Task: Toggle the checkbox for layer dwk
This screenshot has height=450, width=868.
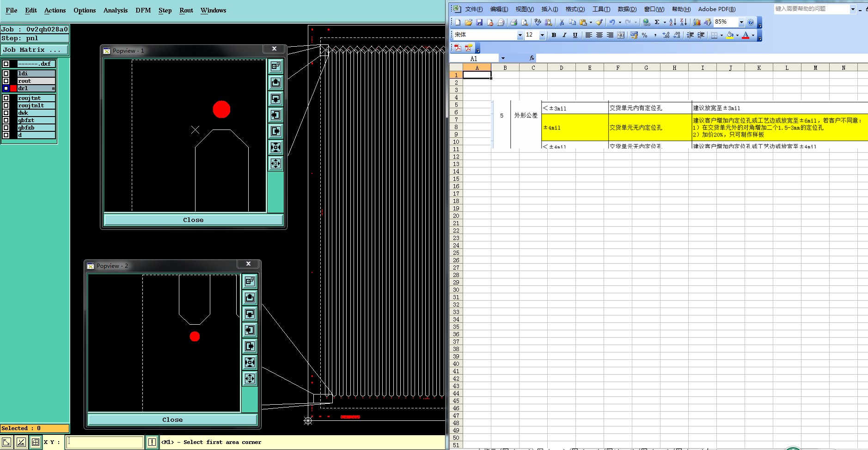Action: (6, 113)
